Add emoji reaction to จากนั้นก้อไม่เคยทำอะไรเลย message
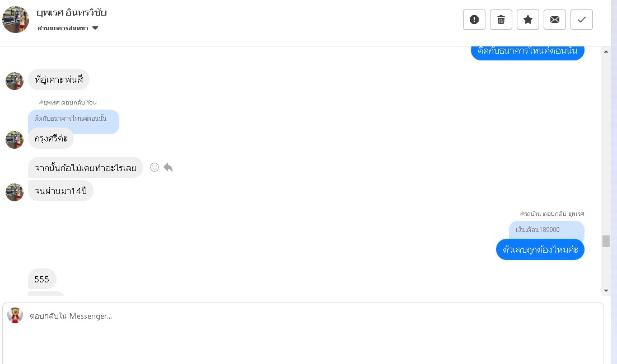 click(155, 167)
